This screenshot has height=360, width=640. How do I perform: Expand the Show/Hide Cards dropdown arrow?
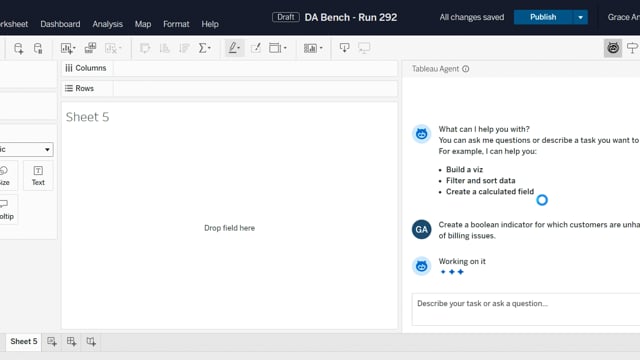point(321,48)
